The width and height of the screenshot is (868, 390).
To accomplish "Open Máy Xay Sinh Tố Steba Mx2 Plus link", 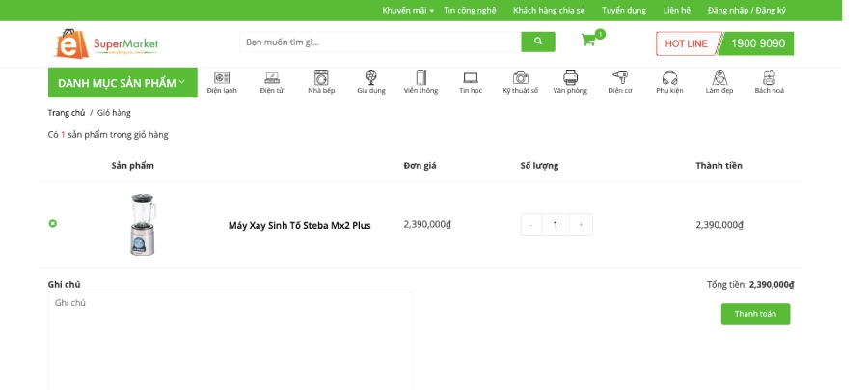I will pyautogui.click(x=300, y=226).
